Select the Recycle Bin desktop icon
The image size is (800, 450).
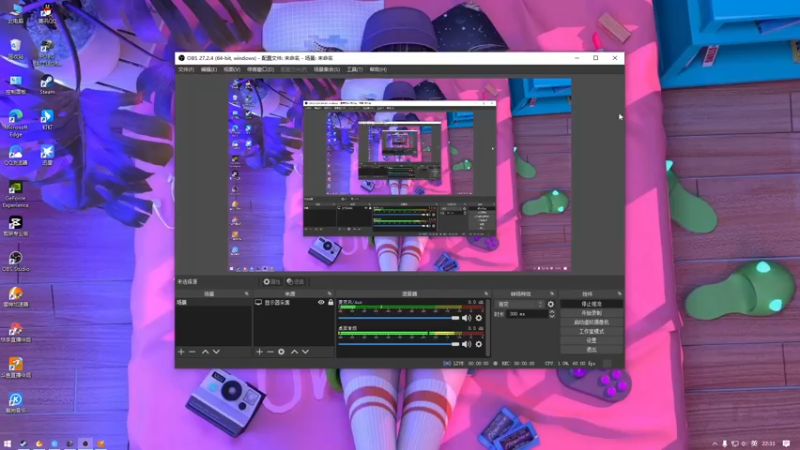(15, 49)
